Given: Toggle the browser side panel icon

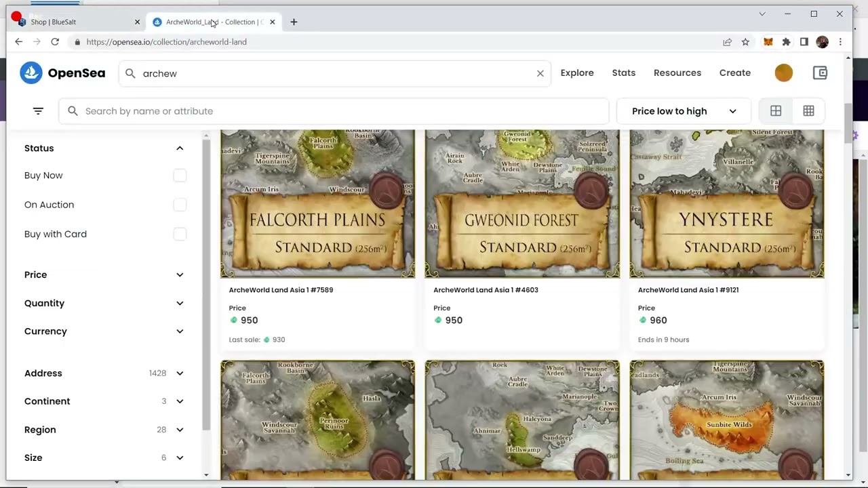Looking at the screenshot, I should pos(804,42).
